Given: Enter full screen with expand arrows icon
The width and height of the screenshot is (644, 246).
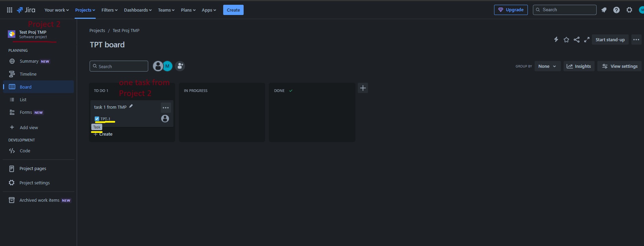Looking at the screenshot, I should [x=587, y=40].
